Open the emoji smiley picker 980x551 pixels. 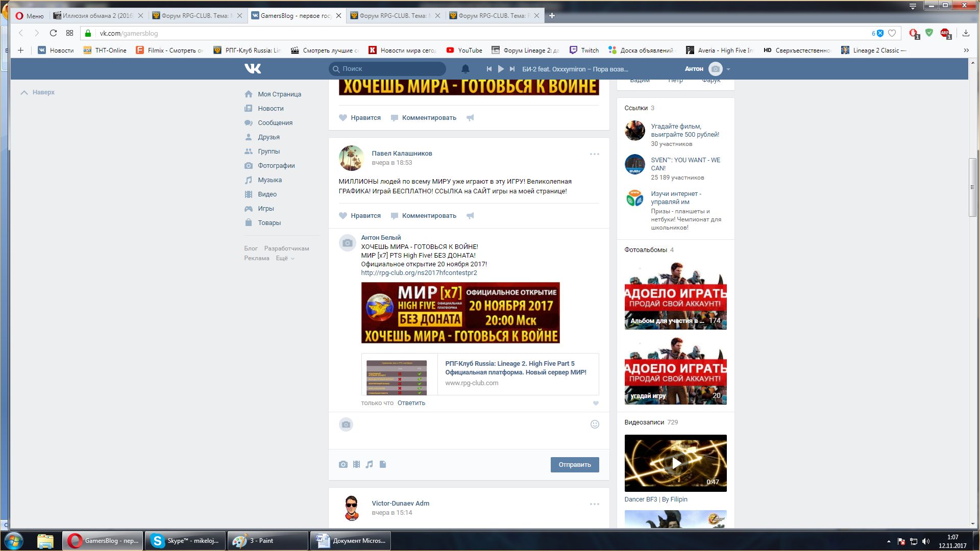[x=595, y=424]
